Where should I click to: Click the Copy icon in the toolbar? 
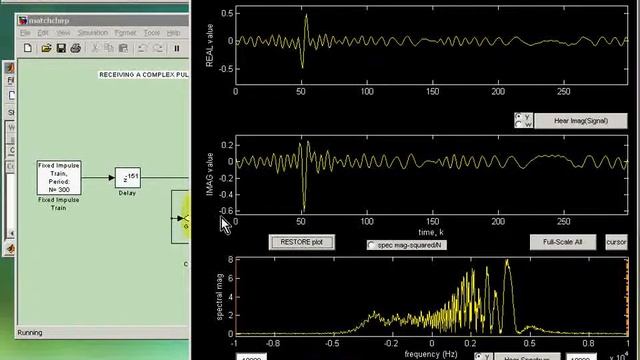[x=109, y=48]
